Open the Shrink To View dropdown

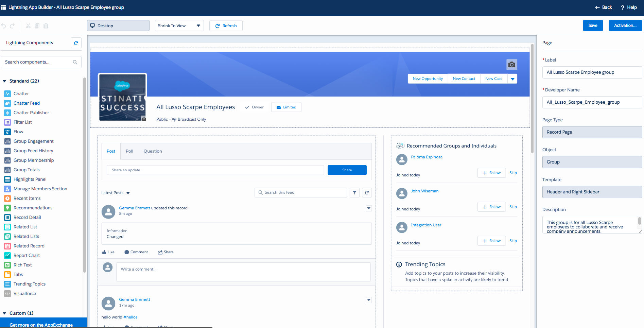[179, 26]
